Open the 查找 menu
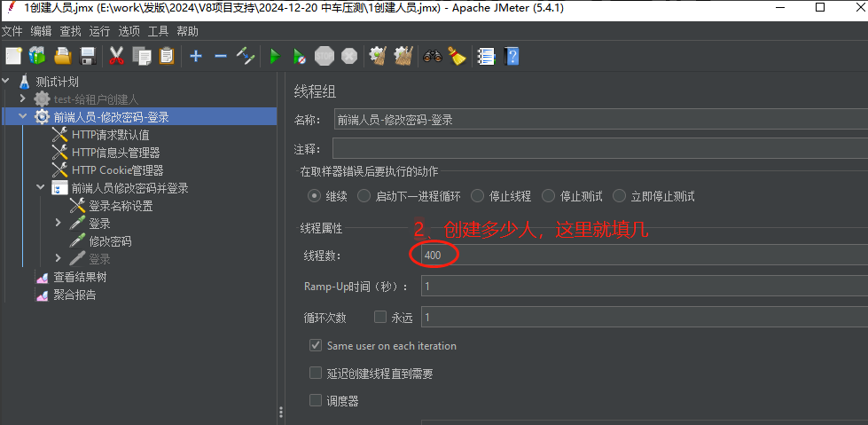 70,32
